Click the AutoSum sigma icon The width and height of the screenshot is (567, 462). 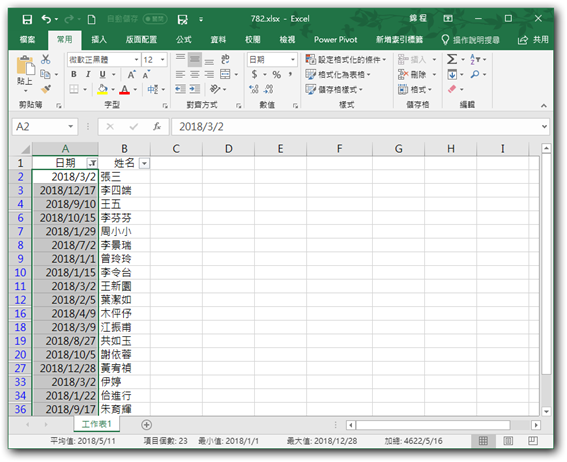[452, 59]
